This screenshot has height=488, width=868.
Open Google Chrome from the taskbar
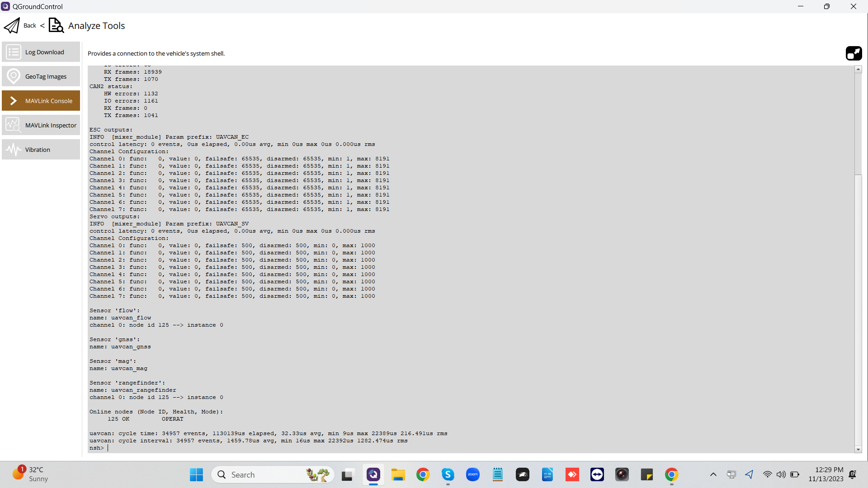pos(423,474)
